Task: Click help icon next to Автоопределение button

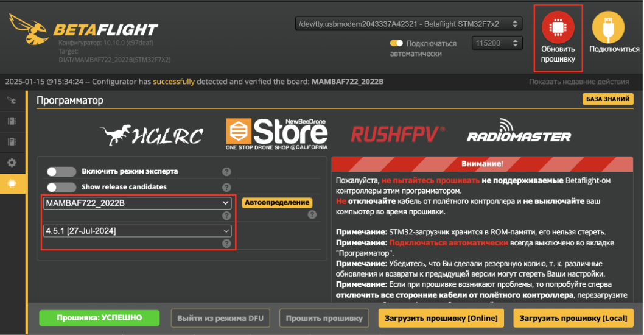Action: click(x=312, y=214)
